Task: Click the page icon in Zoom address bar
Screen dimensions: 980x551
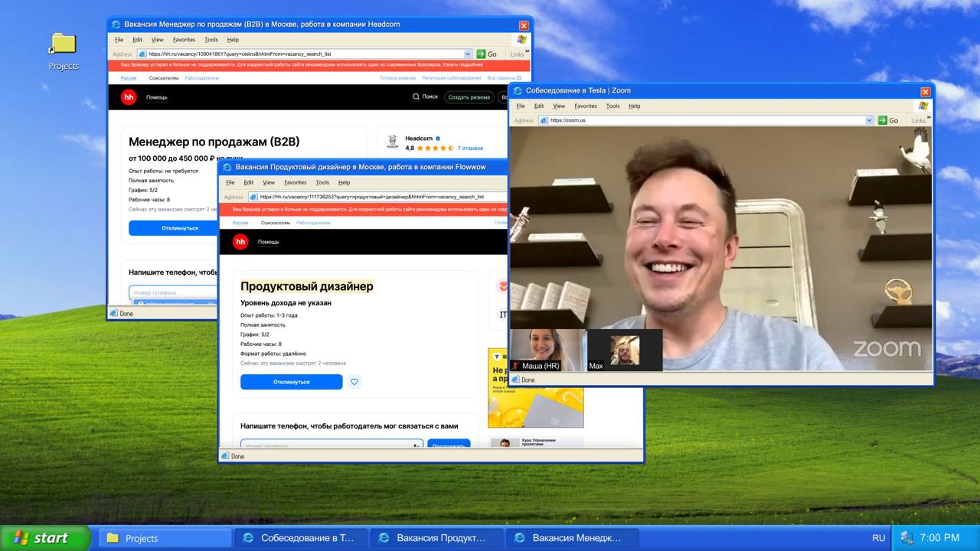Action: [x=544, y=120]
